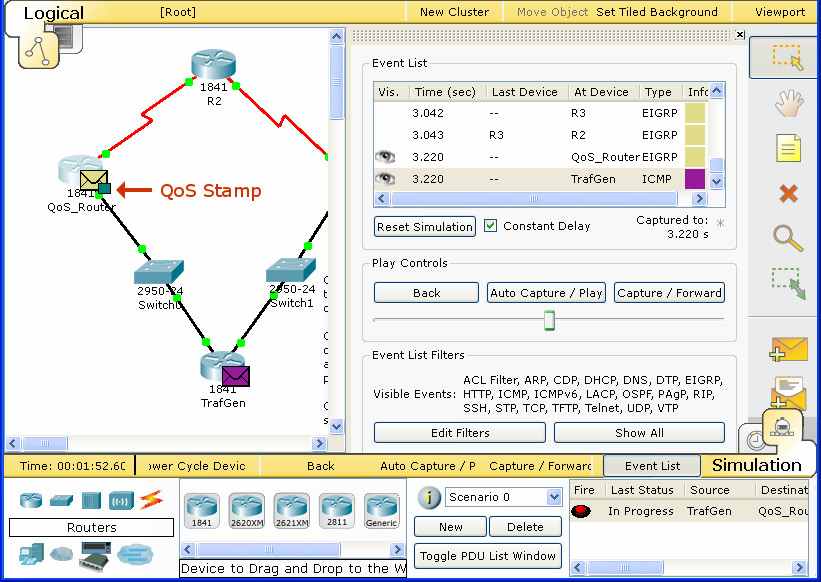This screenshot has height=582, width=821.
Task: Click Event List scroll-down arrow
Action: pyautogui.click(x=717, y=181)
